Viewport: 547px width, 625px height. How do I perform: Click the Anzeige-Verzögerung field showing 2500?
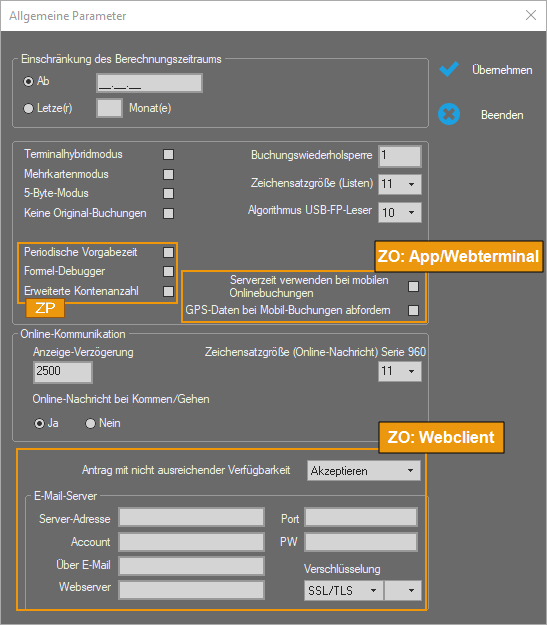pos(63,372)
